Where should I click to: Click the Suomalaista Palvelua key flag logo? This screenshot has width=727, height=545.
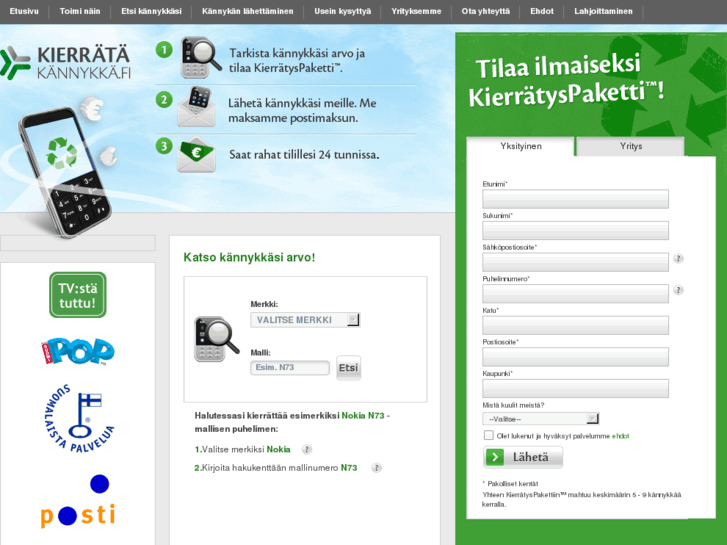[79, 418]
